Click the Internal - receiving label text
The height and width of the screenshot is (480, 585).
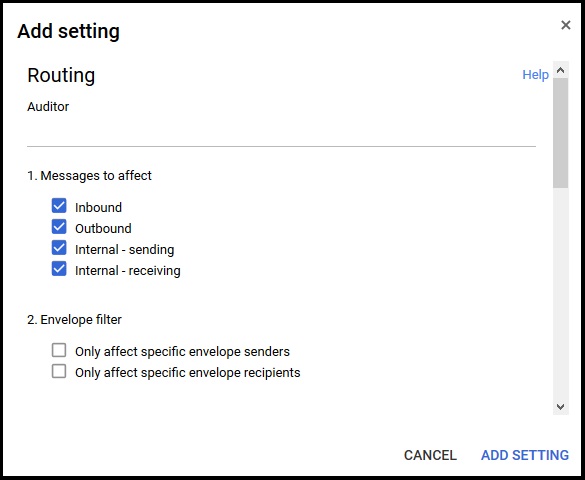click(x=128, y=271)
